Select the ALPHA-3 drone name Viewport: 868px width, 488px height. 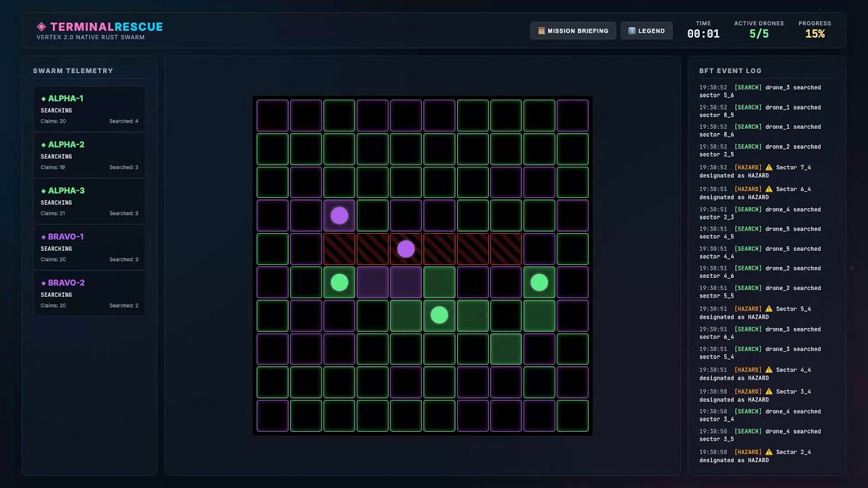66,191
